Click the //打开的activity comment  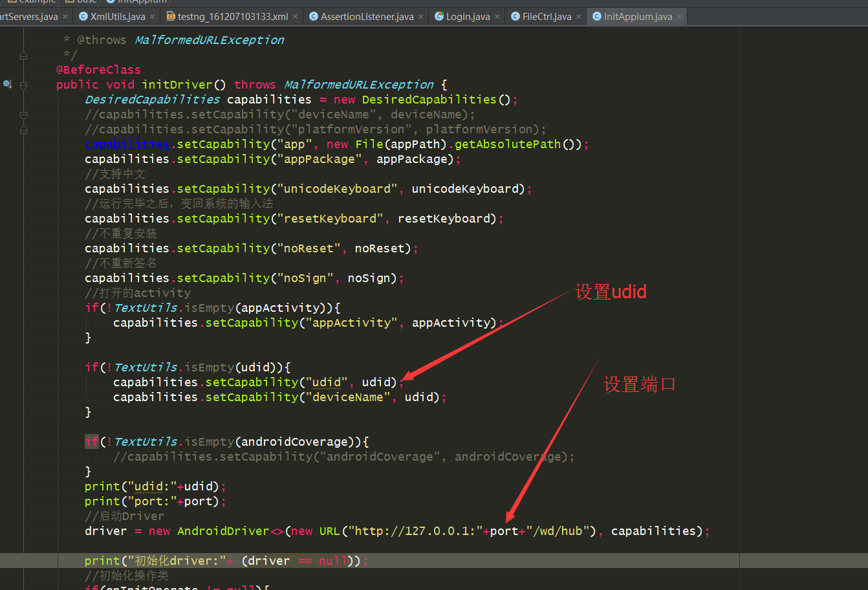138,293
